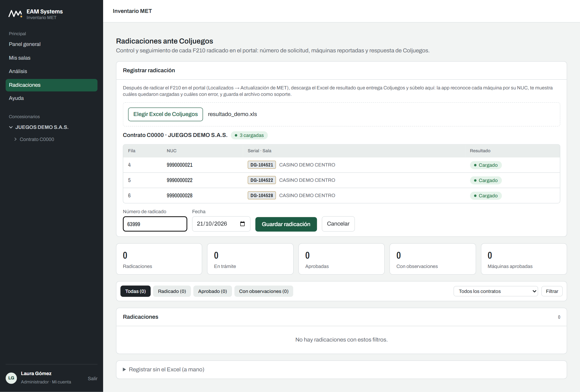Select the Con observaciones (0) filter tab
The height and width of the screenshot is (392, 580).
coord(264,291)
